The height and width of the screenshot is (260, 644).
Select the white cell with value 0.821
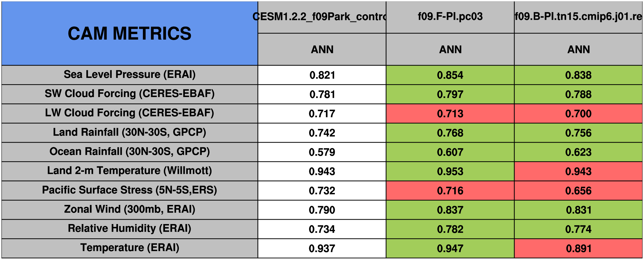pyautogui.click(x=322, y=75)
